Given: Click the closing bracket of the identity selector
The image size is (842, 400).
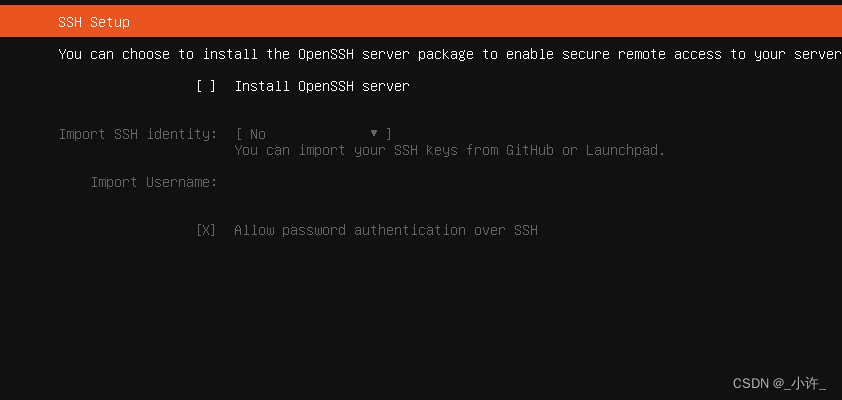Looking at the screenshot, I should click(x=388, y=133).
